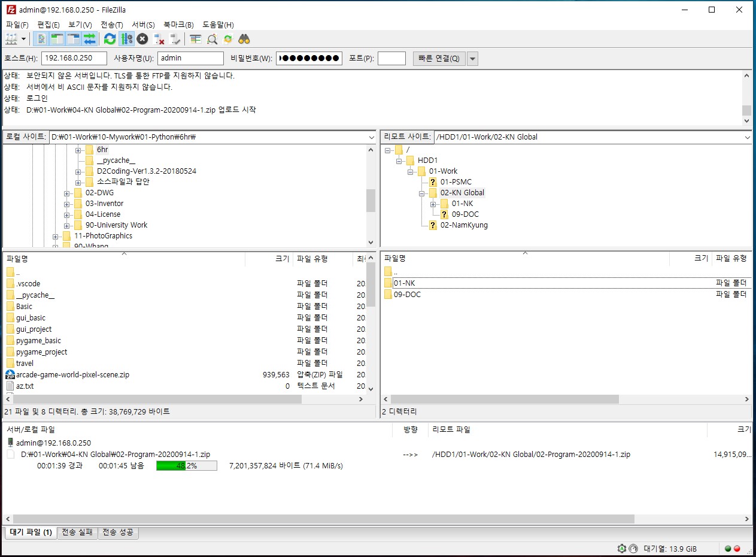The height and width of the screenshot is (557, 756).
Task: Open the quick connect history dropdown
Action: [472, 58]
